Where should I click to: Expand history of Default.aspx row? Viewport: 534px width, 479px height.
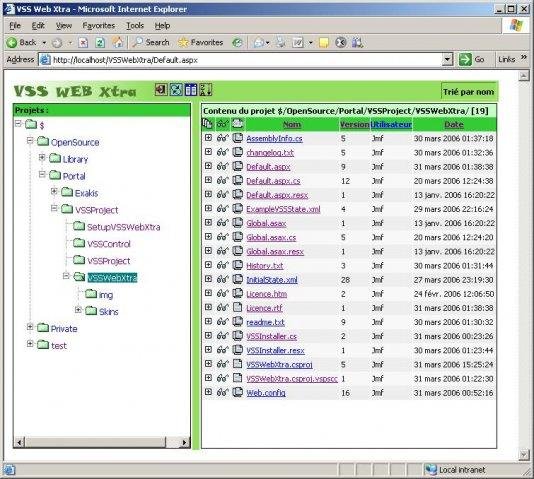pos(208,166)
